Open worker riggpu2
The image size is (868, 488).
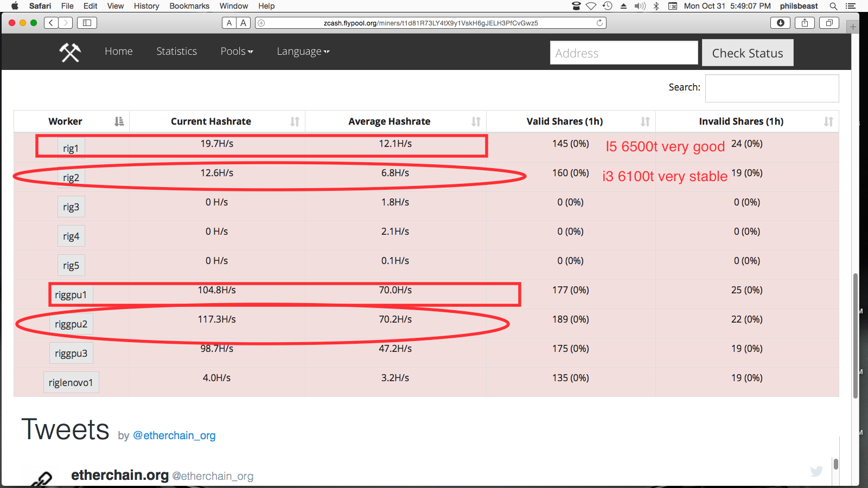pyautogui.click(x=71, y=324)
